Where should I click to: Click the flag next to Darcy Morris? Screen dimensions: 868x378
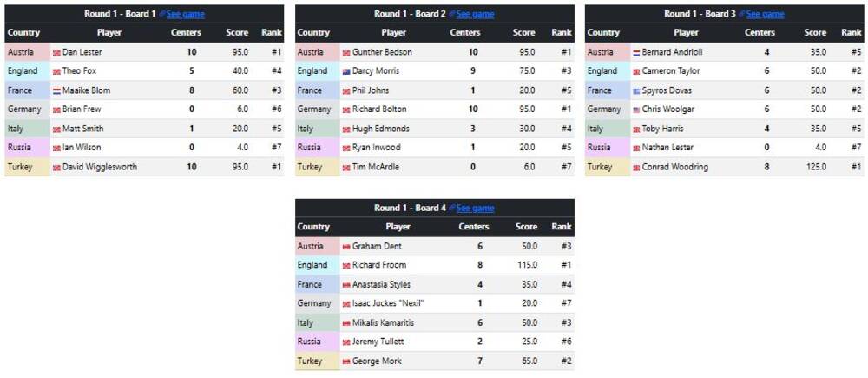click(x=346, y=71)
